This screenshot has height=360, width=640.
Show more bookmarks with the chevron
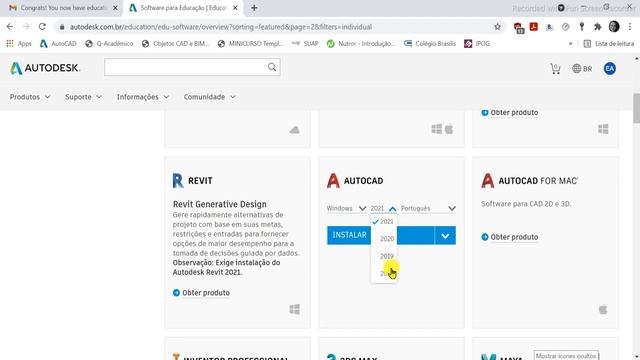point(571,44)
